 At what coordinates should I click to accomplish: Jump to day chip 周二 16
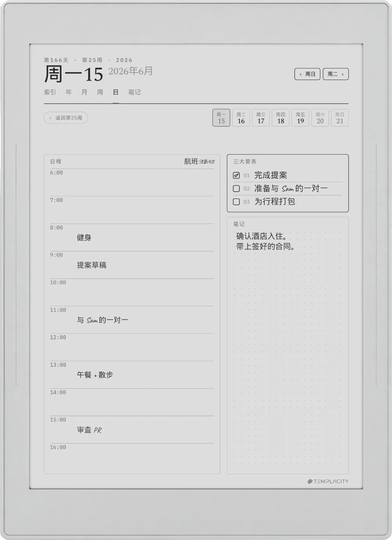[241, 118]
